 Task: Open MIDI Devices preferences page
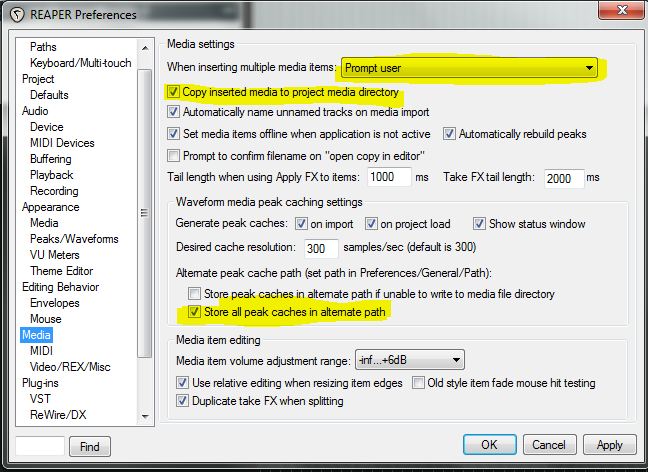[x=62, y=143]
